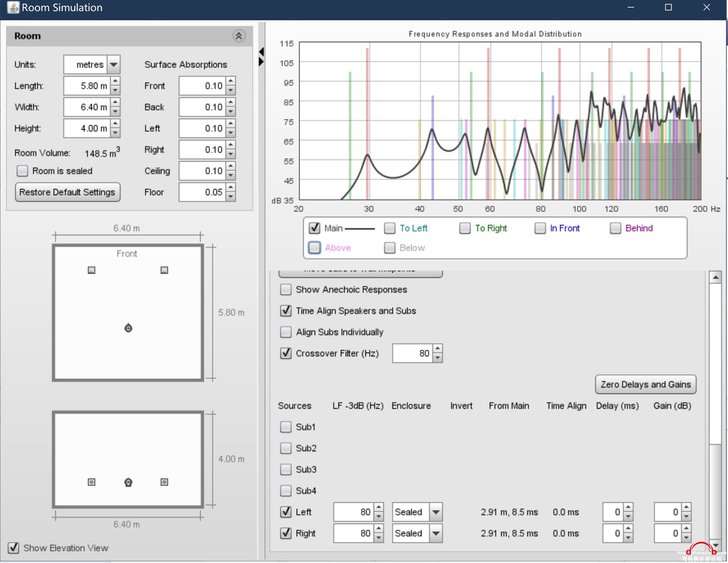Enable the Sub1 source checkbox
The width and height of the screenshot is (728, 563).
click(286, 427)
